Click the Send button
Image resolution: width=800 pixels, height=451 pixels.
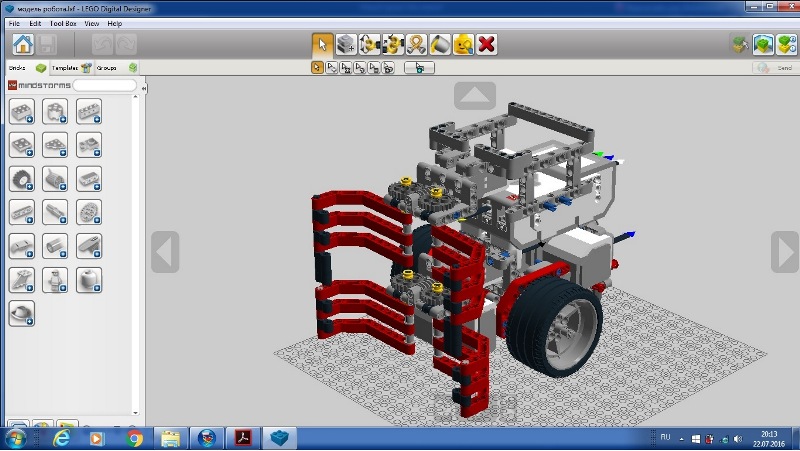775,68
